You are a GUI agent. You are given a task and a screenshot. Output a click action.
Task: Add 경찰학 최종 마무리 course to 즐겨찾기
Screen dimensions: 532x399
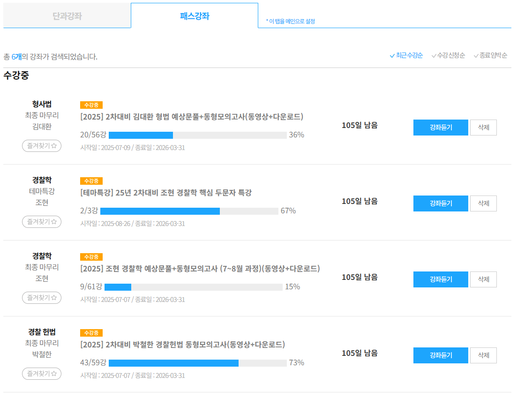(x=42, y=298)
